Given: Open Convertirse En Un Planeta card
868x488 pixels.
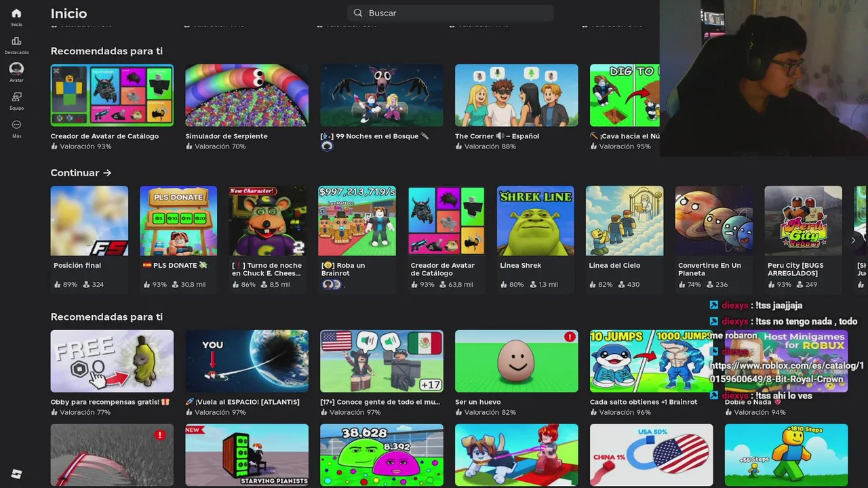Looking at the screenshot, I should coord(713,239).
